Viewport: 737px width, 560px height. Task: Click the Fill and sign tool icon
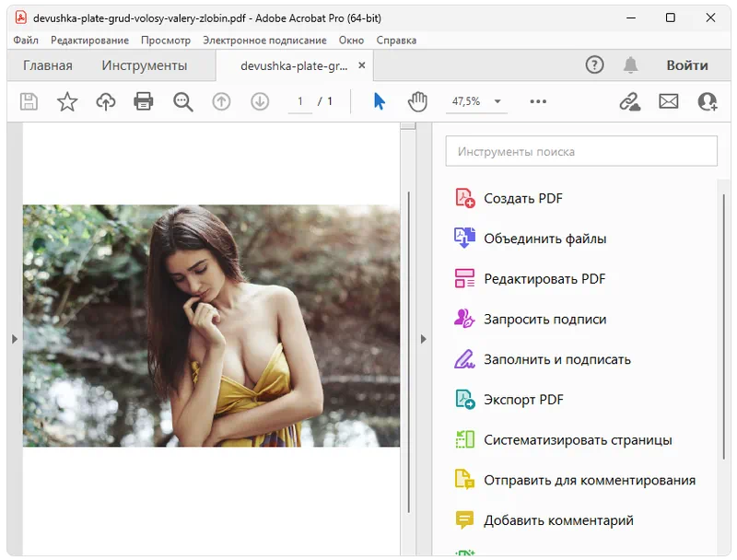click(464, 359)
